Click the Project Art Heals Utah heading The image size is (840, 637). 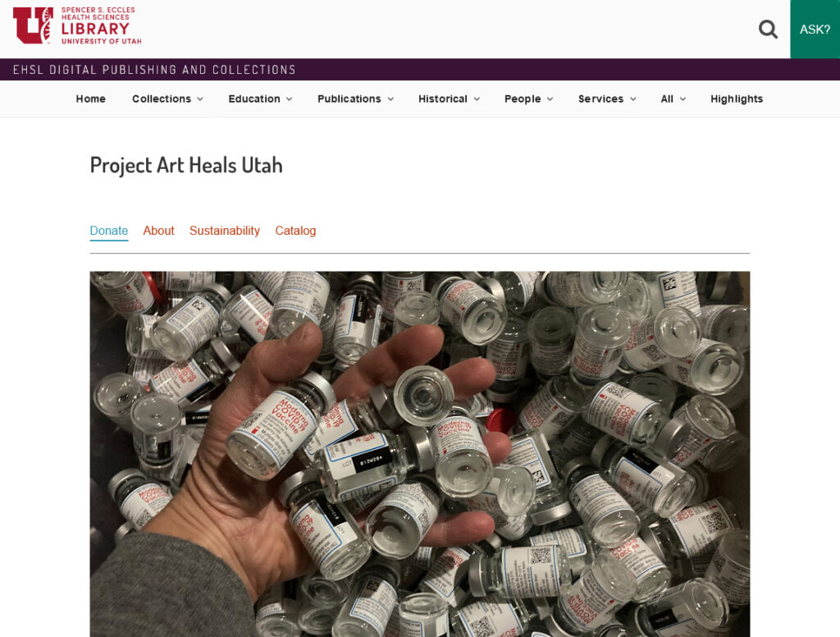[186, 165]
